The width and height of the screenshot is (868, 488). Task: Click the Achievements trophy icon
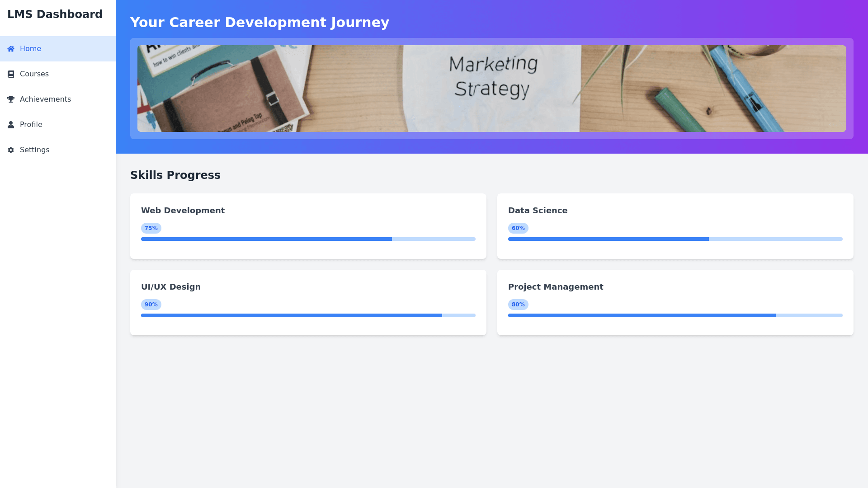coord(11,99)
